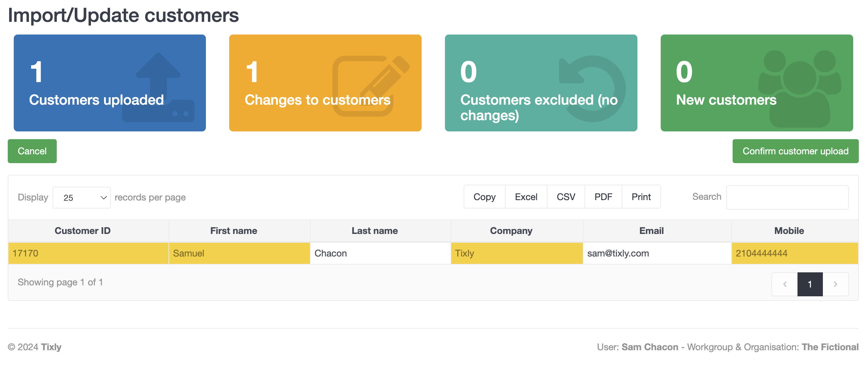Copy table data with Copy button
868x365 pixels.
coord(484,197)
